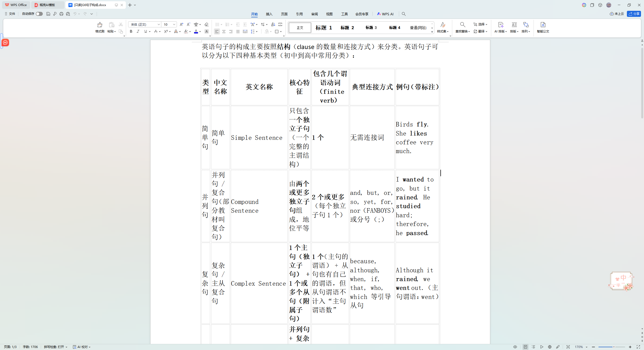Click the print icon in quick toolbar
644x350 pixels.
click(61, 14)
